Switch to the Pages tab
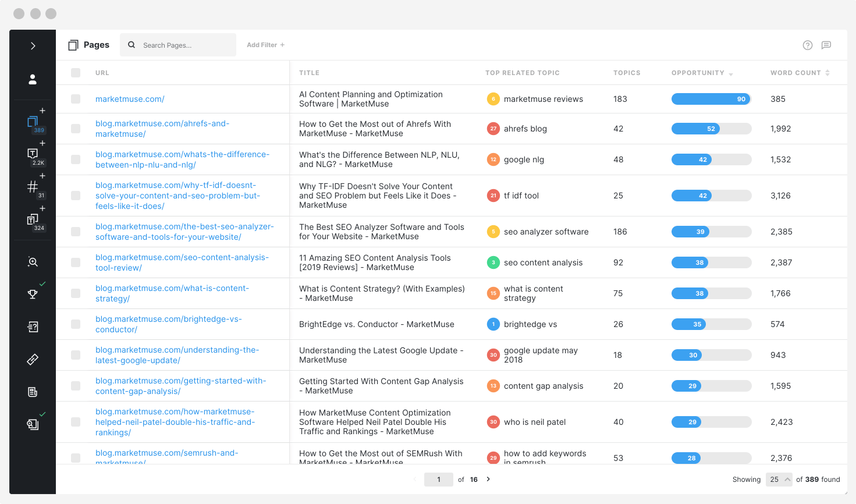The height and width of the screenshot is (504, 856). 88,45
